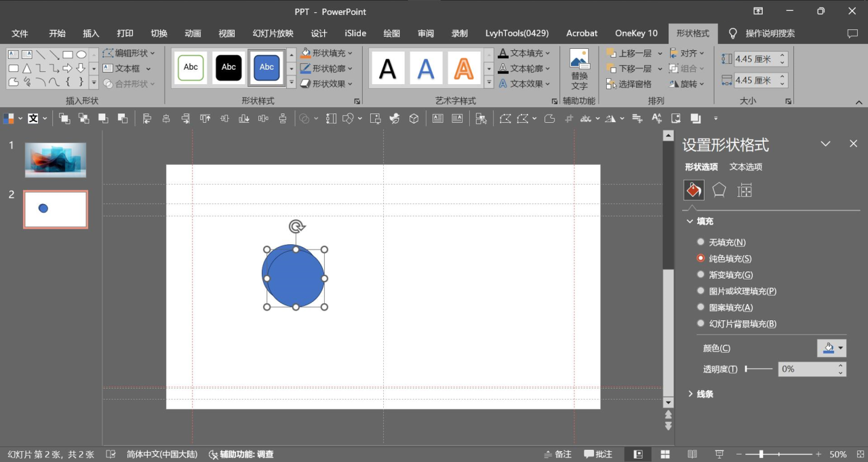The image size is (868, 462).
Task: Switch to the 插入 ribbon tab
Action: (x=91, y=33)
